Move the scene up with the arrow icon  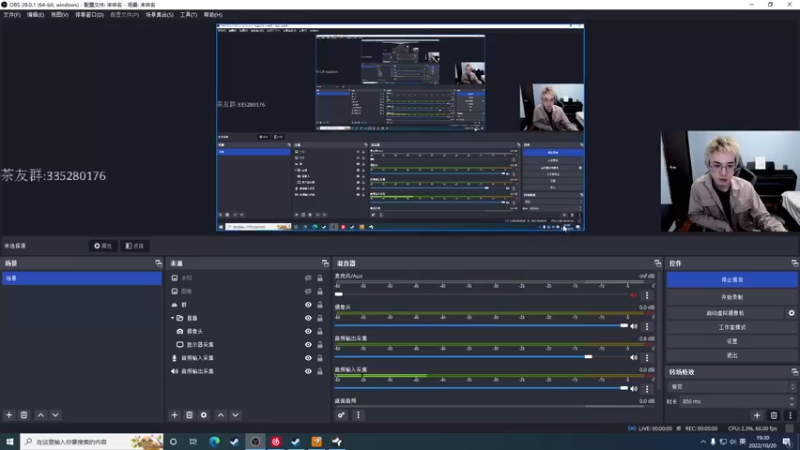(x=41, y=415)
